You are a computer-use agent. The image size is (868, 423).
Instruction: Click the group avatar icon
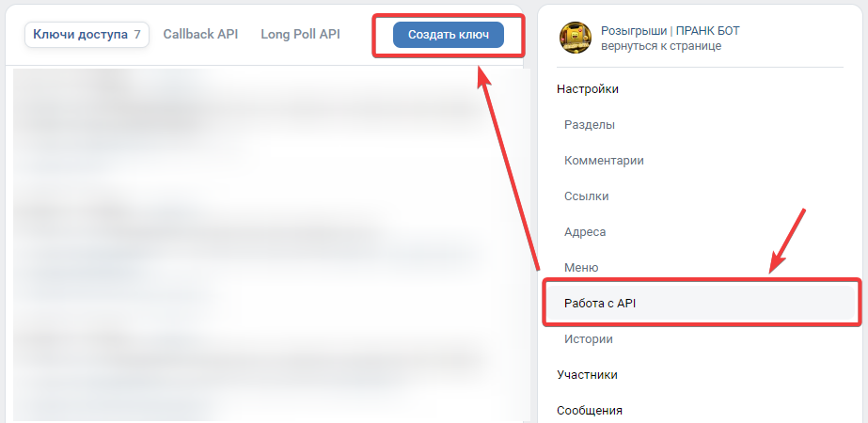(x=576, y=38)
